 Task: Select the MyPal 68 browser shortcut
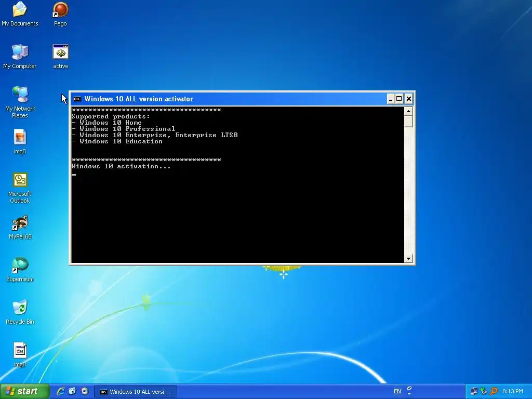tap(20, 227)
